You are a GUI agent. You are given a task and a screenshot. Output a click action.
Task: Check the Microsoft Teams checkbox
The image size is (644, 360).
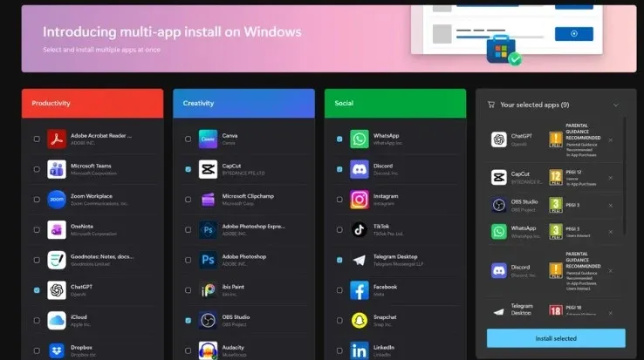tap(37, 169)
